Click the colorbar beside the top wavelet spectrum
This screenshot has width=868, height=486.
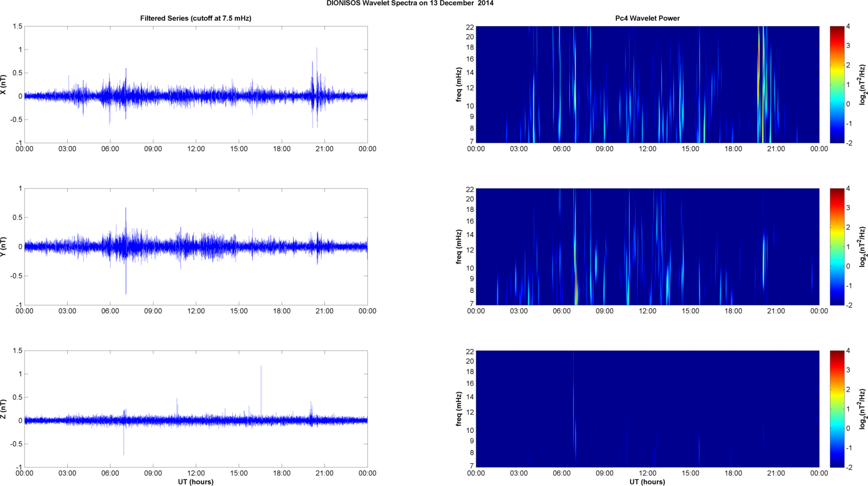tap(837, 84)
